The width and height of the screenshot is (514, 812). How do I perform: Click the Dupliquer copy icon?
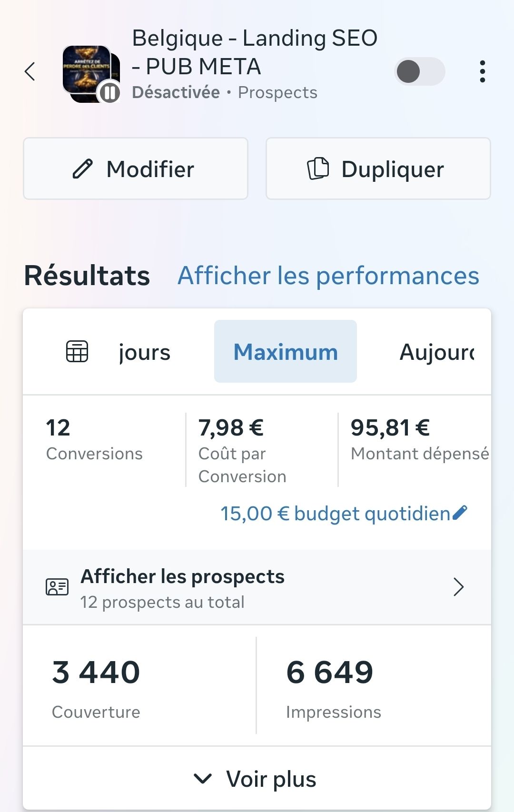[318, 168]
